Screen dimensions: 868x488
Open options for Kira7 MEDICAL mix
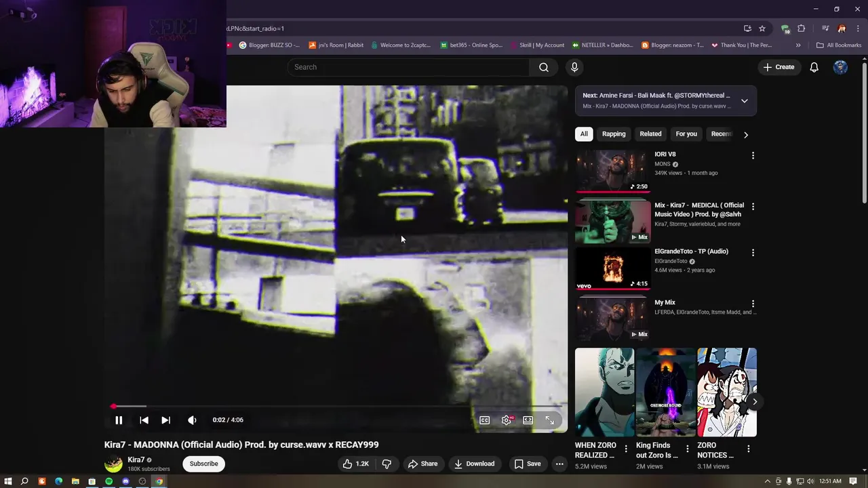coord(753,207)
